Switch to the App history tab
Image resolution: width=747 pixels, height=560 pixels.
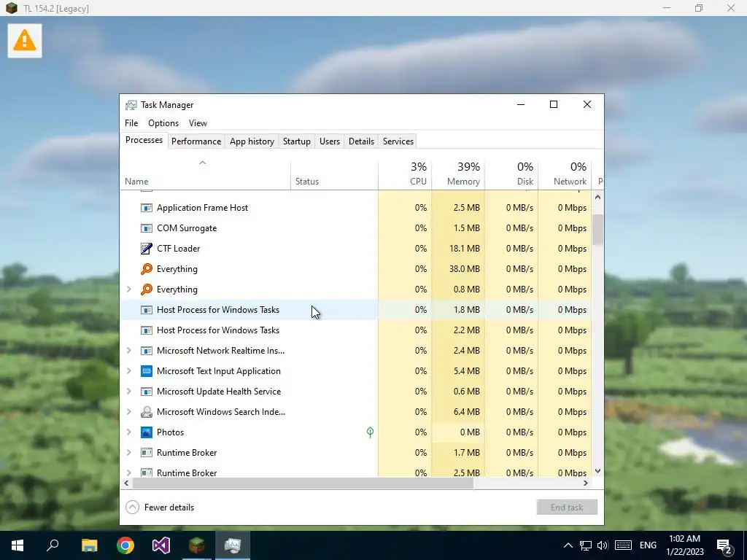tap(252, 141)
